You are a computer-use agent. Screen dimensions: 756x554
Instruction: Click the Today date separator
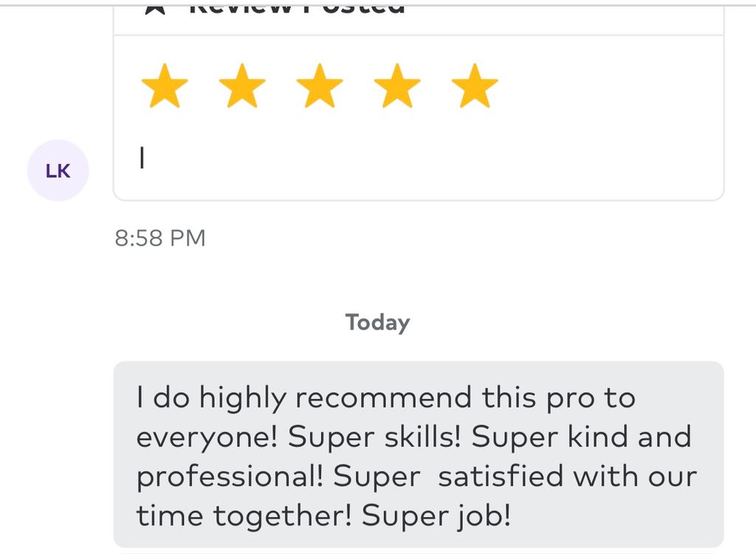[377, 322]
